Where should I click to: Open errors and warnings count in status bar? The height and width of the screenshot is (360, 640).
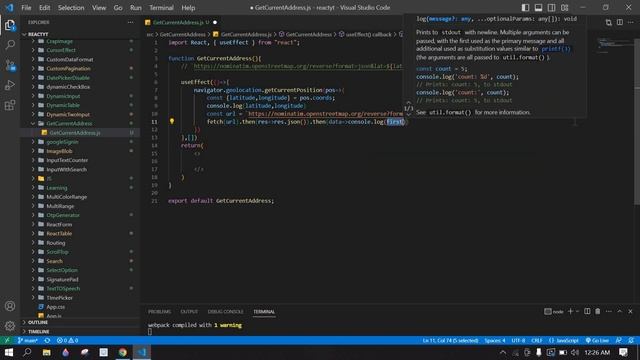(67, 340)
